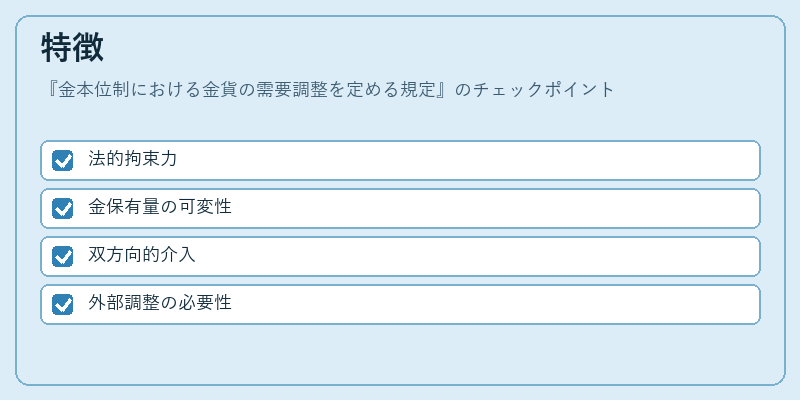The height and width of the screenshot is (400, 800).
Task: Toggle the 双方向的介入 checkbox off
Action: tap(63, 256)
